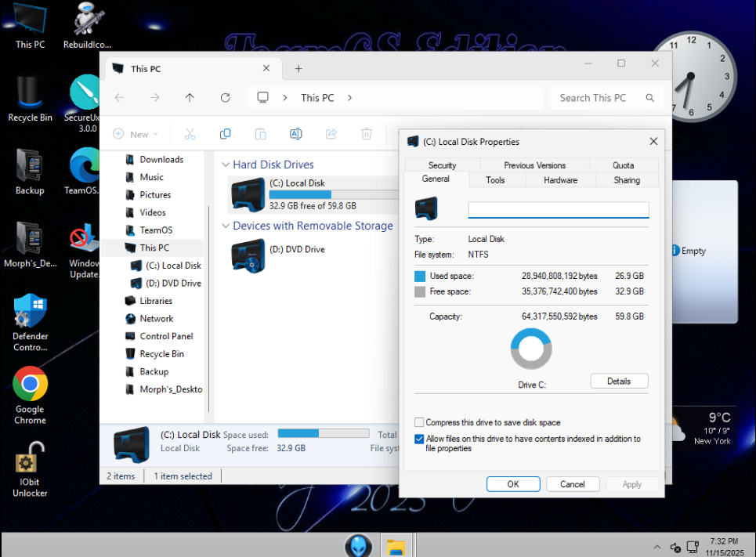The image size is (756, 557).
Task: Switch to the Tools tab
Action: [495, 180]
